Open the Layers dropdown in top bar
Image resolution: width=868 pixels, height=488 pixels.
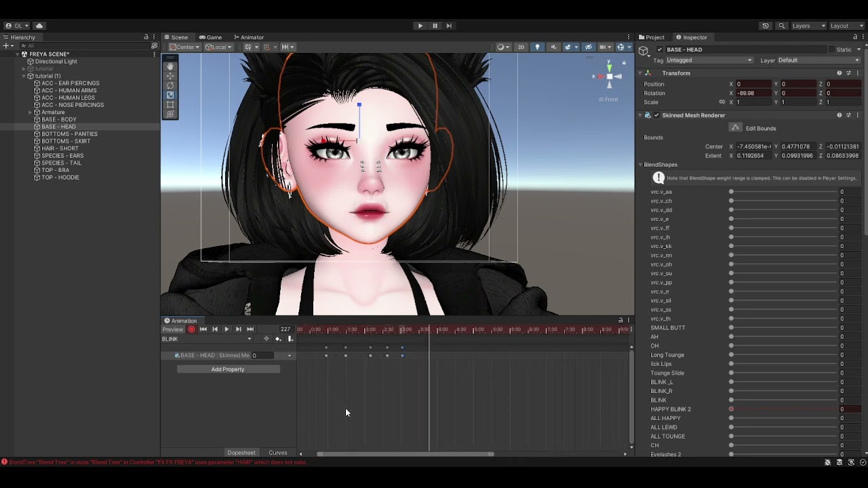click(808, 26)
